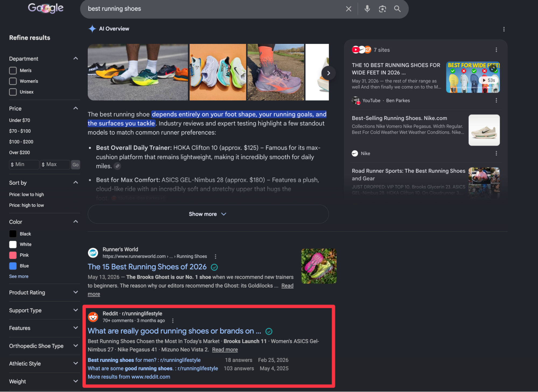The width and height of the screenshot is (538, 392).
Task: Open the three-dot menu beside 7 sites
Action: 496,50
